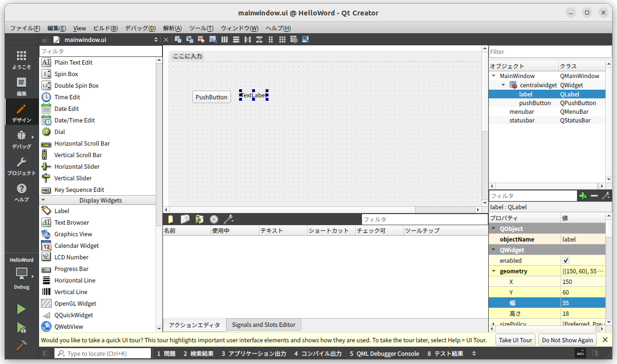Create a new action in the Action Editor
Viewport: 617px width, 364px height.
[170, 219]
